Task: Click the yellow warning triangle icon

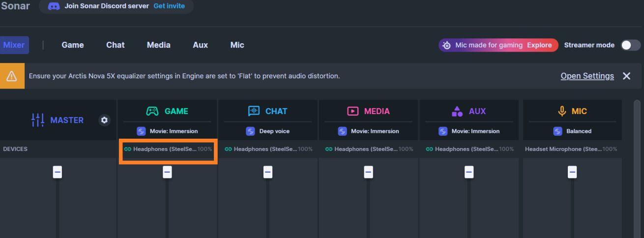Action: click(12, 76)
